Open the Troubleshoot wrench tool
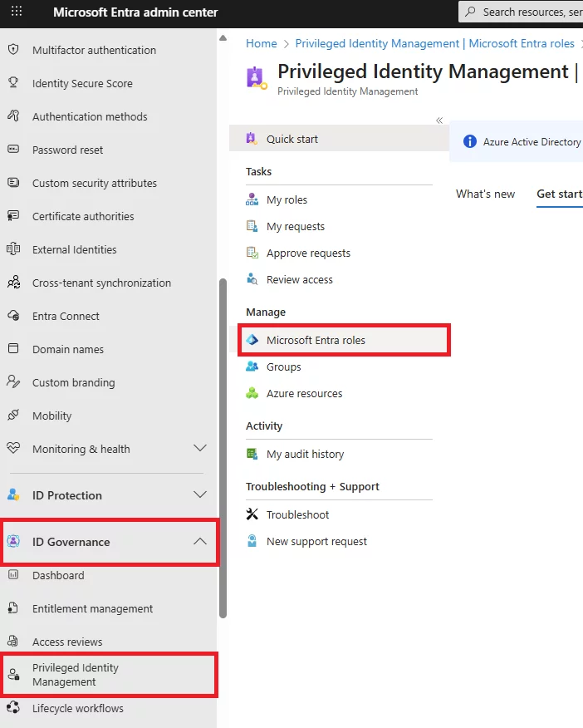This screenshot has width=583, height=728. [x=295, y=514]
